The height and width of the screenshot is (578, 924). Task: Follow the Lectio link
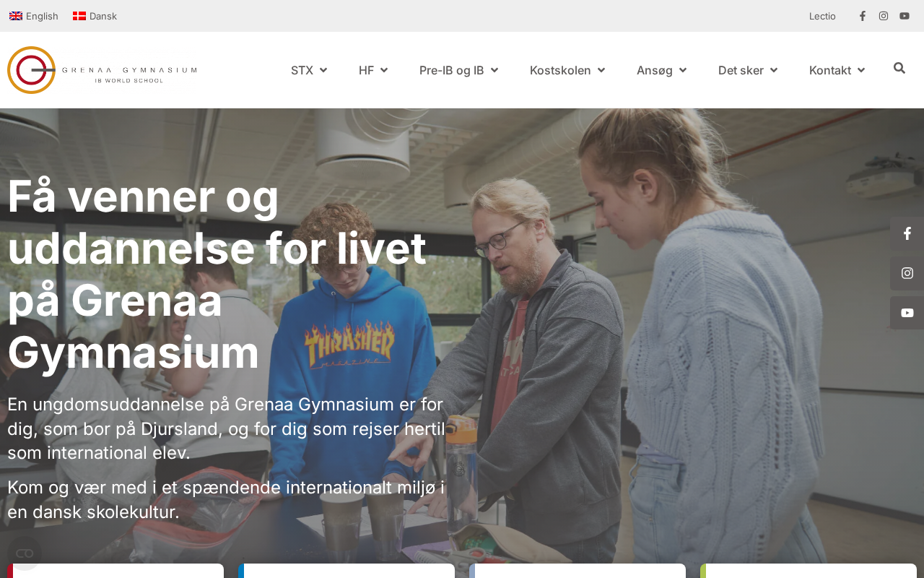point(822,16)
